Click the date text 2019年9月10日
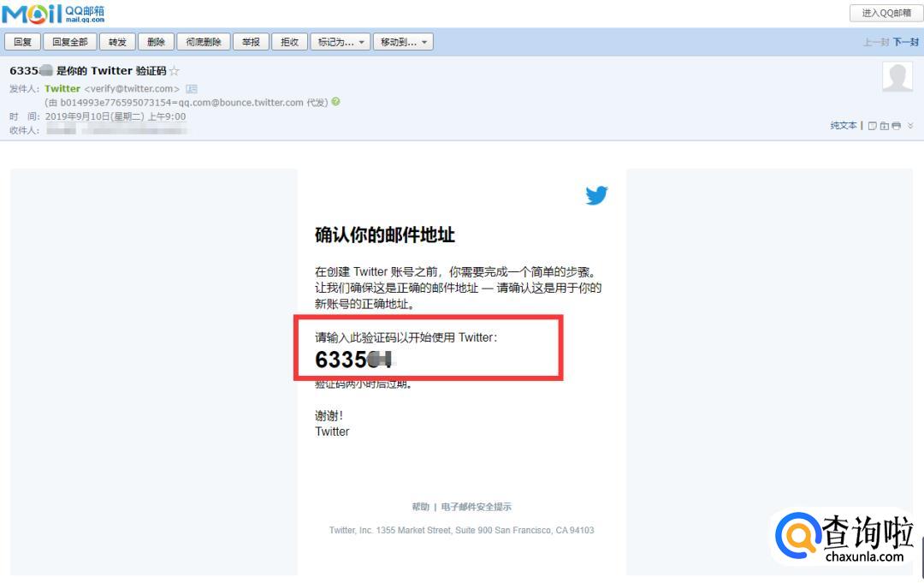The width and height of the screenshot is (924, 583). point(78,116)
